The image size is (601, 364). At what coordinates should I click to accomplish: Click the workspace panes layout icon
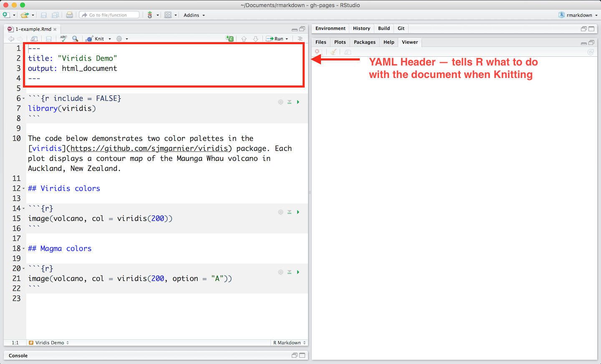[x=168, y=15]
